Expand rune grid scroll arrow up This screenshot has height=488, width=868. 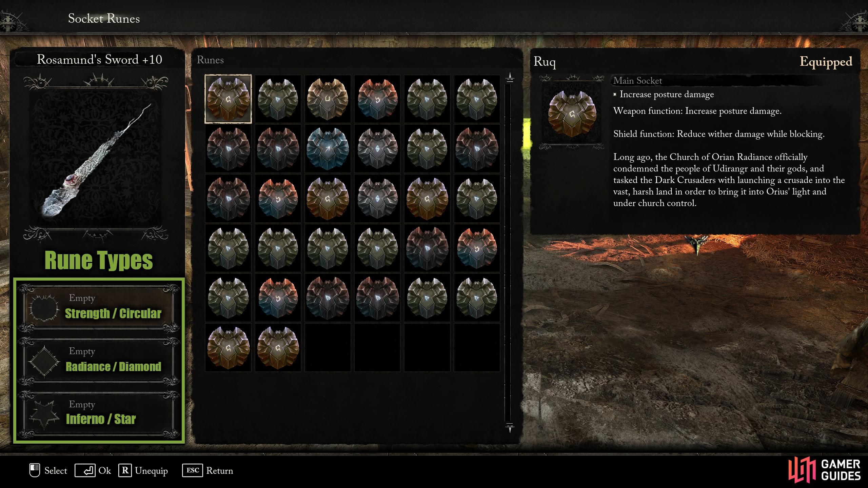click(511, 76)
